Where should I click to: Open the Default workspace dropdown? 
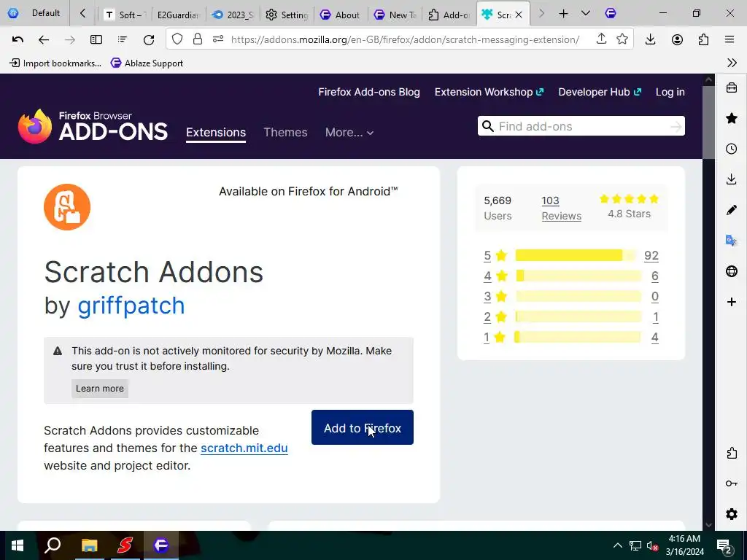point(34,13)
